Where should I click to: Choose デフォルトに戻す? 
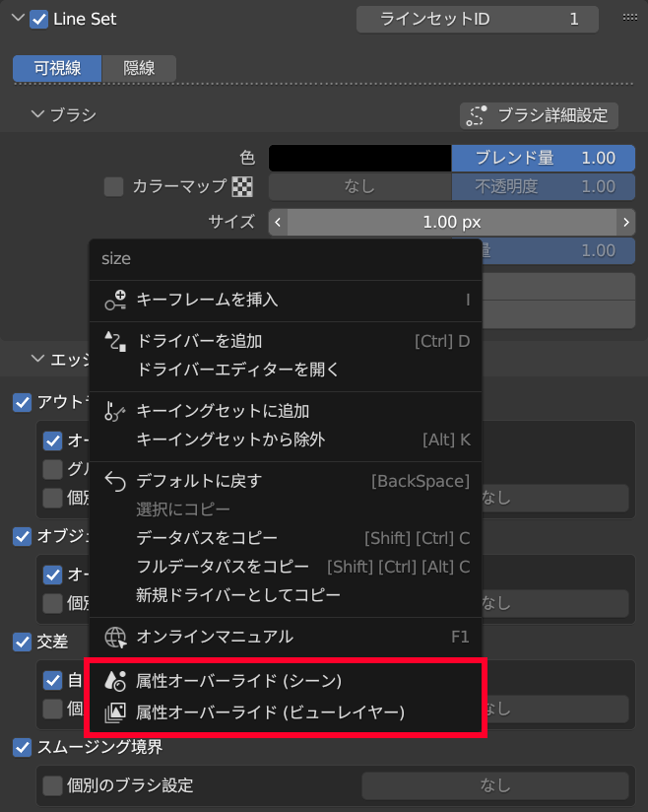pyautogui.click(x=286, y=481)
